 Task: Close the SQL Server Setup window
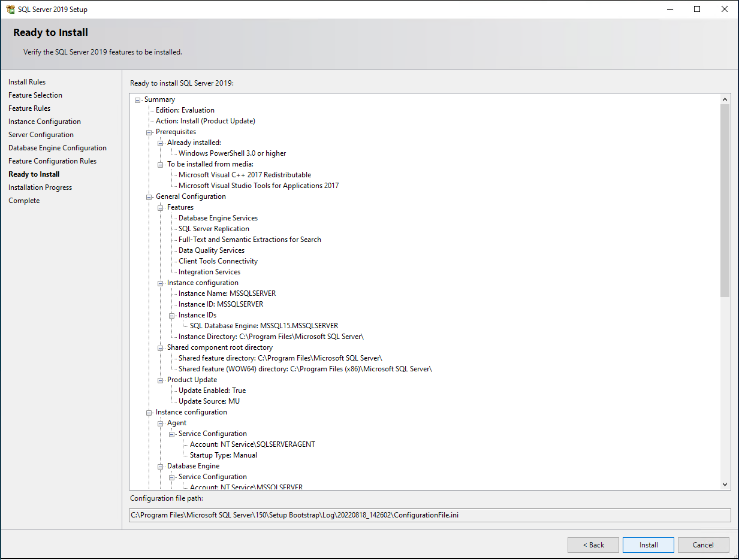[725, 9]
